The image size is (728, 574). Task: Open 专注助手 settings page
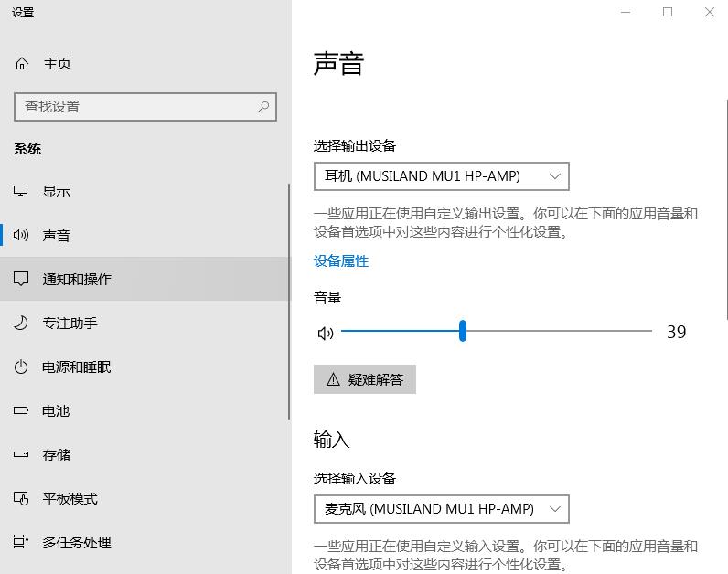pos(70,323)
